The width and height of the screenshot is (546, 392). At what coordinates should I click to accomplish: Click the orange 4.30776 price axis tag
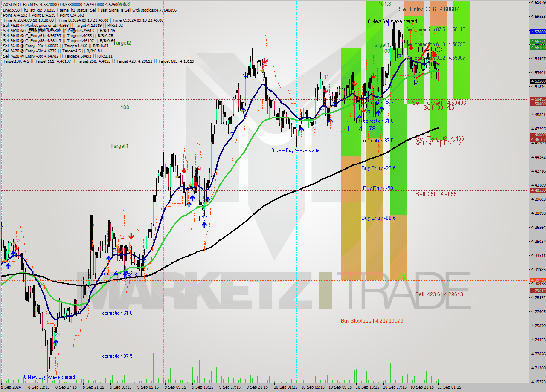[537, 280]
